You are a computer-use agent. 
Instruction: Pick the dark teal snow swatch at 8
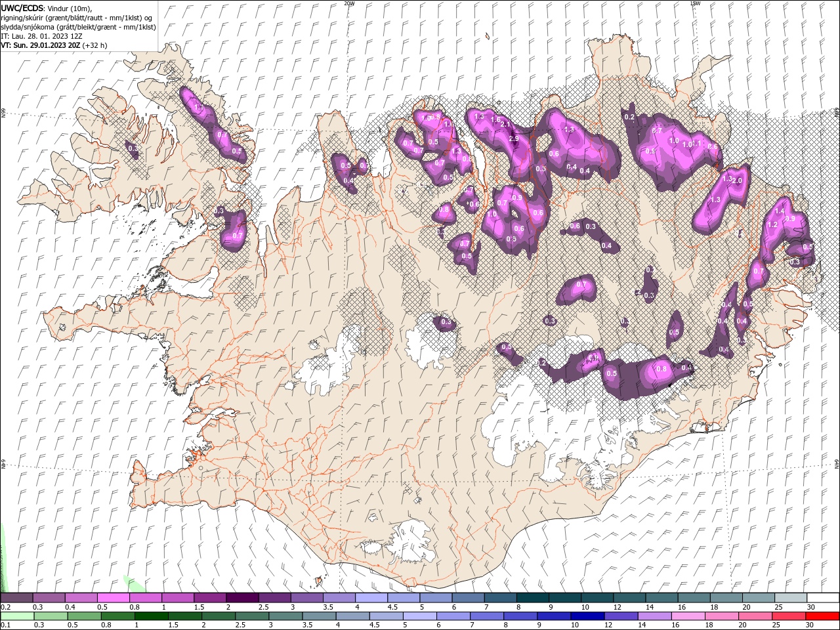(532, 598)
